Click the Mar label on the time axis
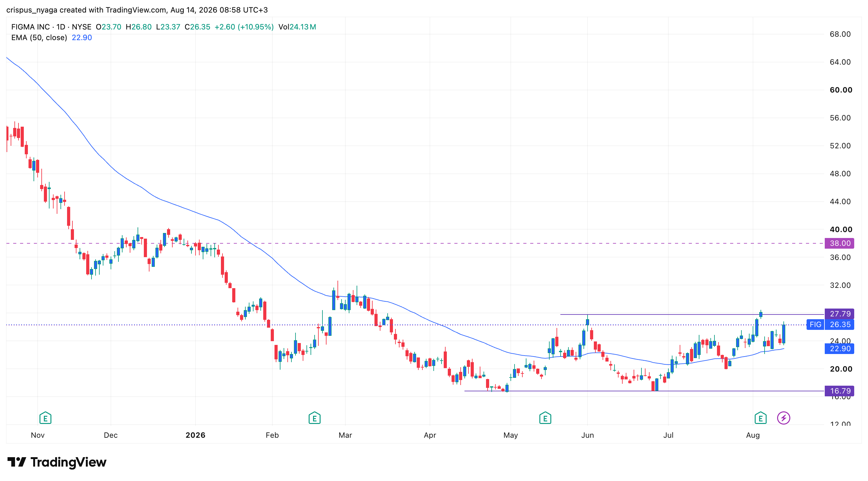The image size is (868, 481). tap(345, 435)
